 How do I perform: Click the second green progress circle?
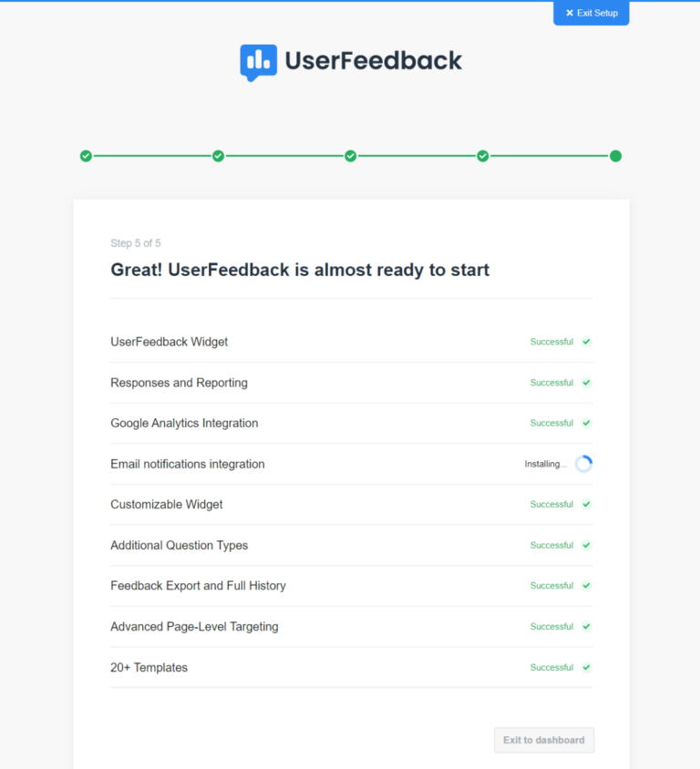click(218, 156)
